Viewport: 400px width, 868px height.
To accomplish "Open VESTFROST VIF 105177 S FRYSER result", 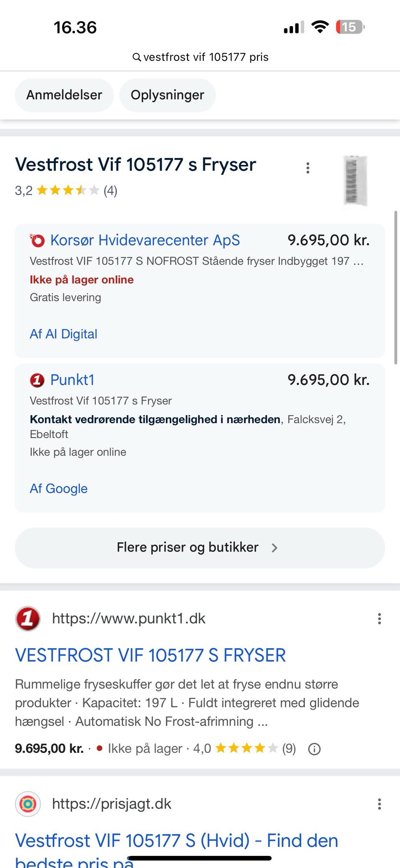I will (x=150, y=655).
